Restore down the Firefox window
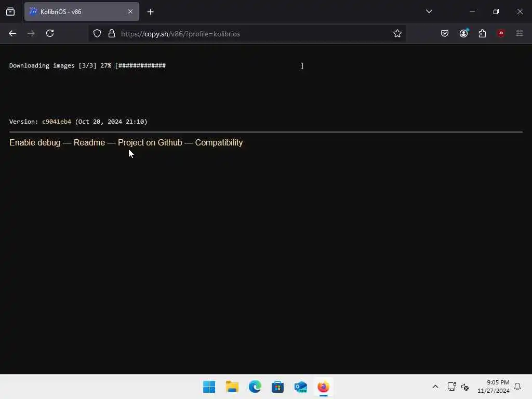 [496, 11]
